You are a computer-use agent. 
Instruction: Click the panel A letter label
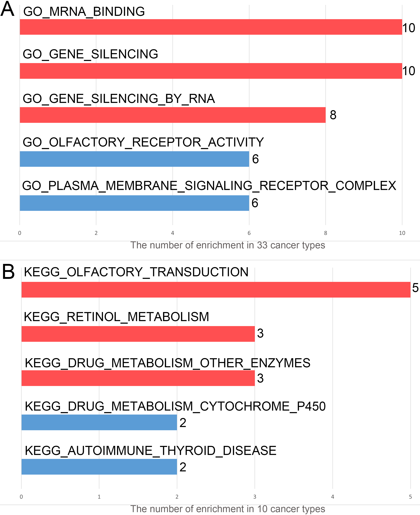pos(7,9)
